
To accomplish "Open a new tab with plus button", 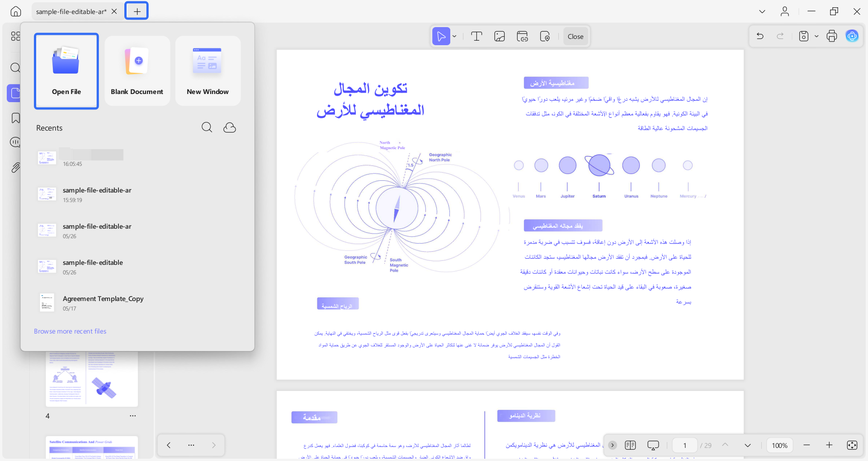I will click(x=137, y=11).
